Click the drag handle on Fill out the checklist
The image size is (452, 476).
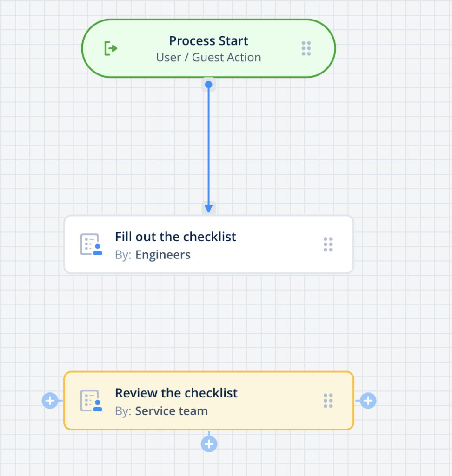point(328,244)
